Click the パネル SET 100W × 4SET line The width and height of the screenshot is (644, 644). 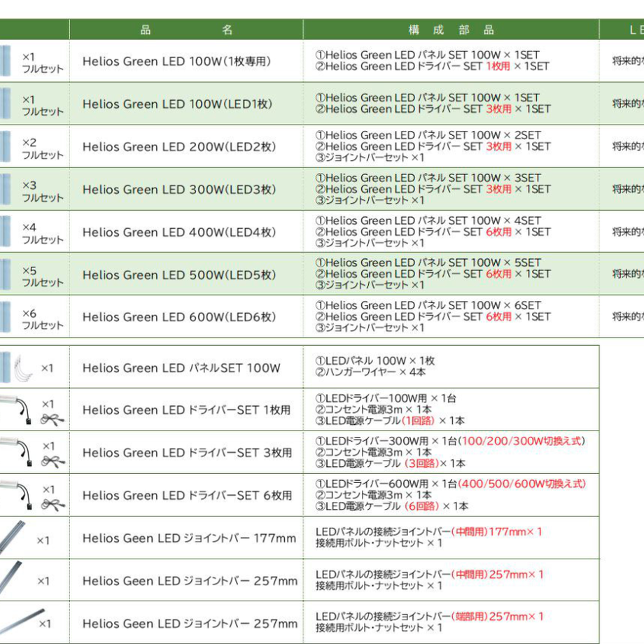pyautogui.click(x=428, y=220)
